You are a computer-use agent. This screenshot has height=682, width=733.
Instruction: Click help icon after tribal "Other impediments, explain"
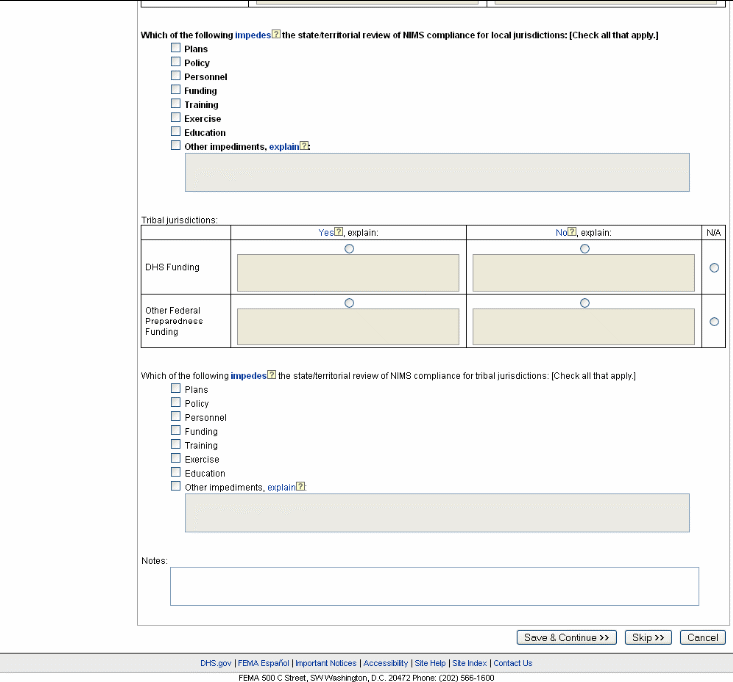point(300,487)
